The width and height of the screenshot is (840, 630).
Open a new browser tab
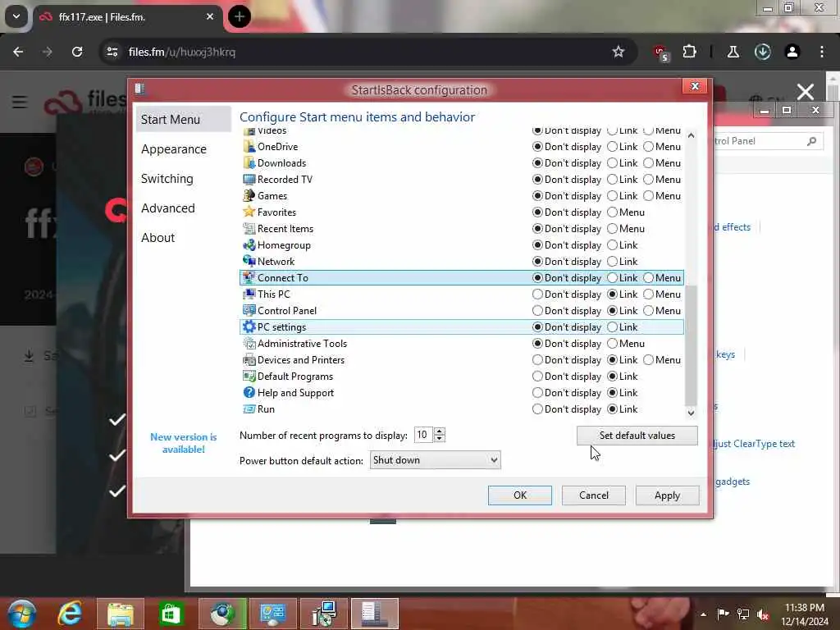(239, 17)
